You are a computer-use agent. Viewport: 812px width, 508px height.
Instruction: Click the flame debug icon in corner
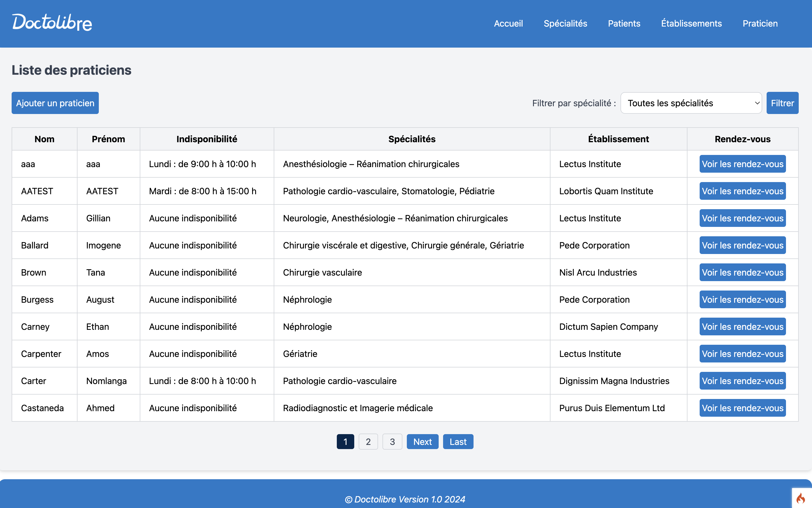click(801, 498)
